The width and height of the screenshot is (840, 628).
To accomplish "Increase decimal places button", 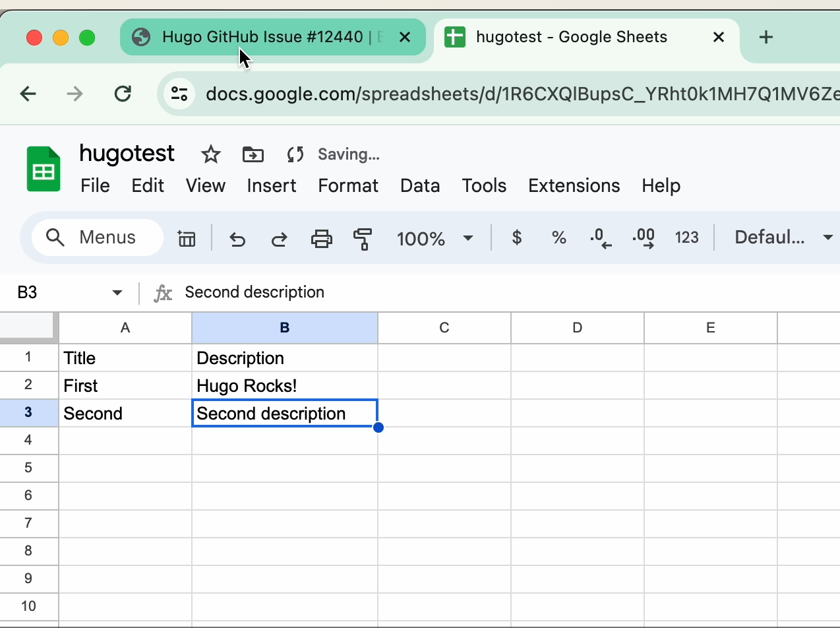I will (643, 238).
